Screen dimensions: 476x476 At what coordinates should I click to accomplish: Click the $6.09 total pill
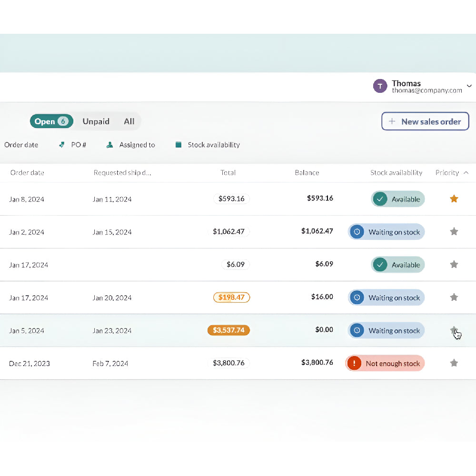[236, 264]
